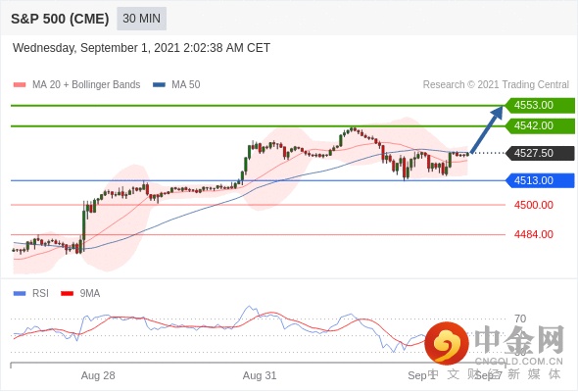The width and height of the screenshot is (578, 392).
Task: Click the 4553.00 green price tag
Action: pyautogui.click(x=540, y=106)
